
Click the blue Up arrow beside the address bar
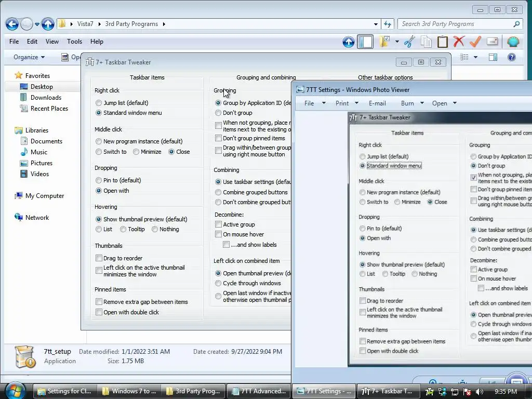point(48,24)
